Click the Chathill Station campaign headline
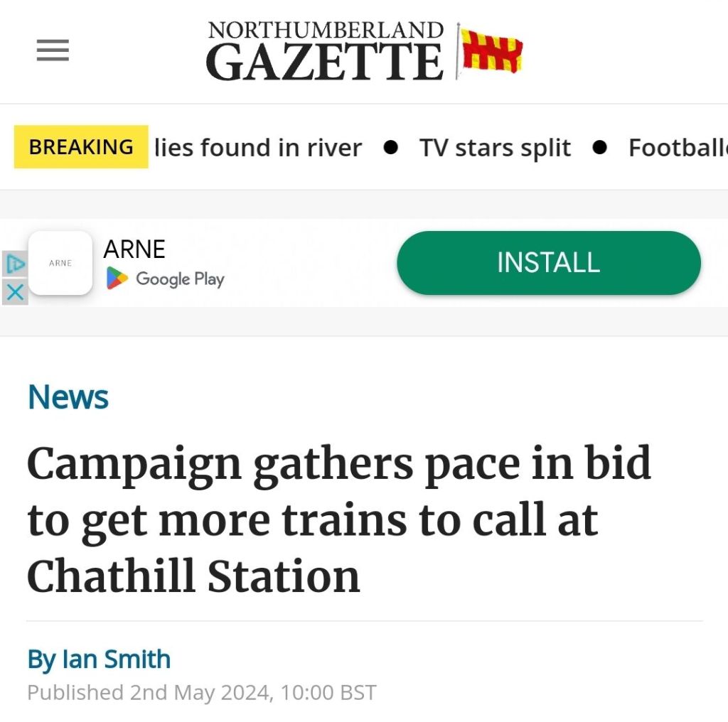 [338, 519]
